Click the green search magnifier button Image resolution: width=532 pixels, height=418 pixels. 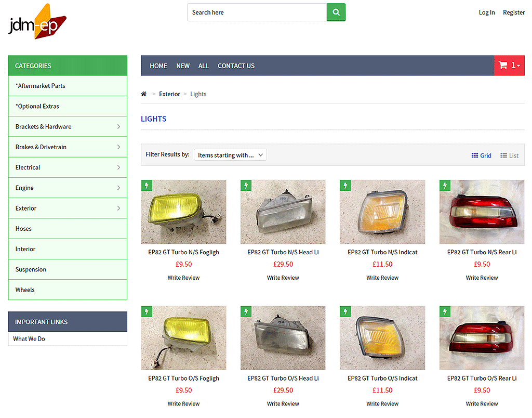coord(336,12)
